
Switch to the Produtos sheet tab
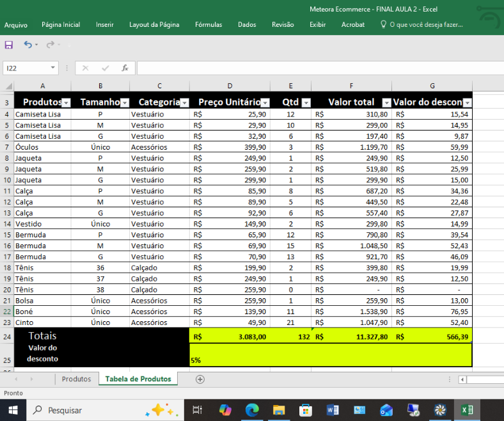pos(76,379)
